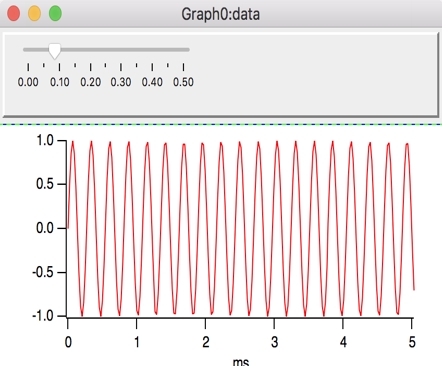
Task: Click the slider track above 0.40
Action: [x=152, y=50]
